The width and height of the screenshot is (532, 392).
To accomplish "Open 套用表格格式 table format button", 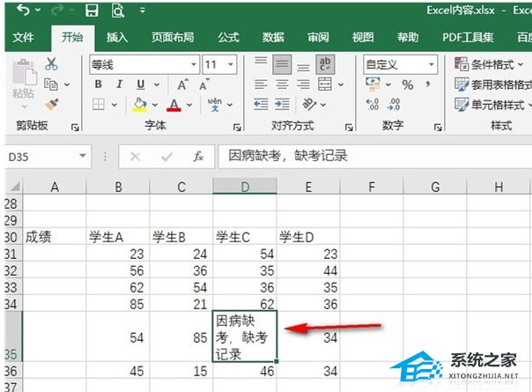I will tap(493, 85).
